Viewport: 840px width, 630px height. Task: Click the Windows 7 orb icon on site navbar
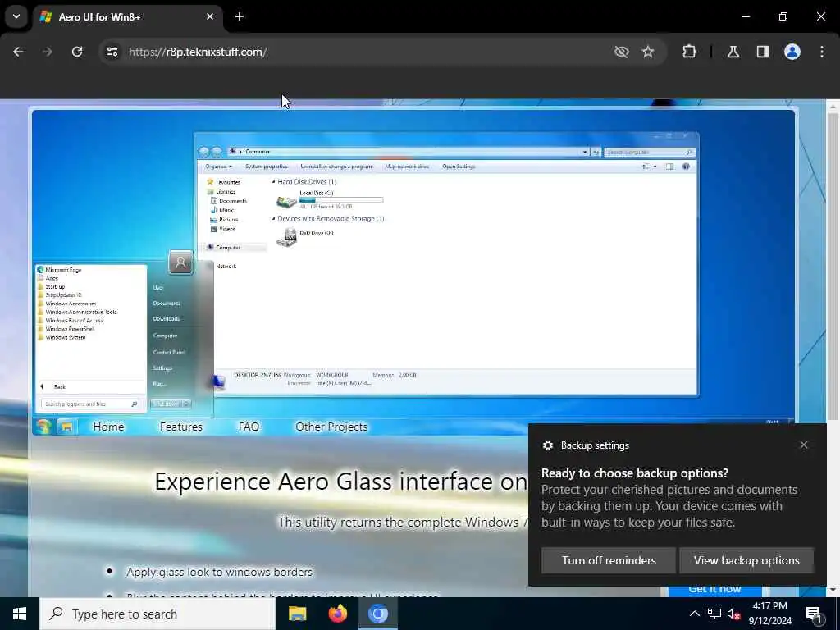click(x=43, y=427)
